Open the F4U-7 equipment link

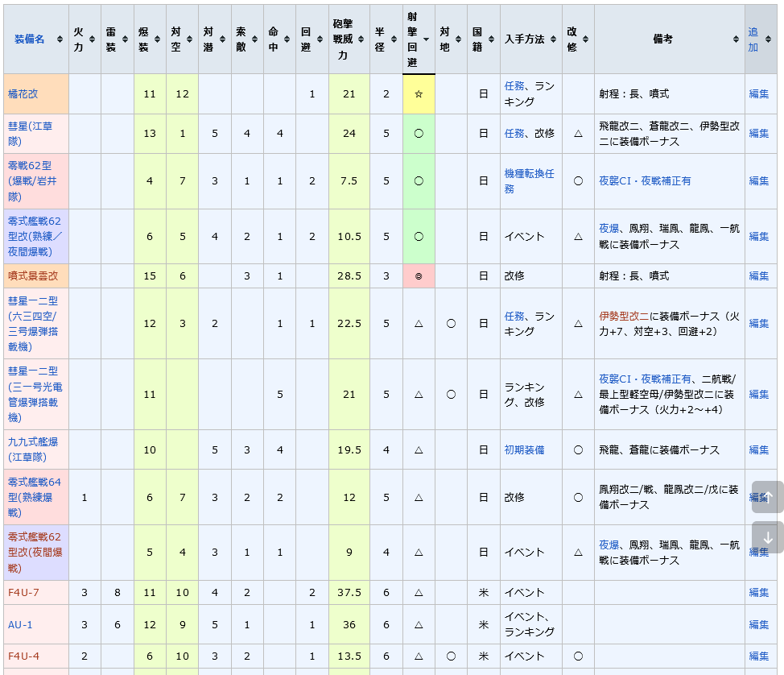point(23,593)
